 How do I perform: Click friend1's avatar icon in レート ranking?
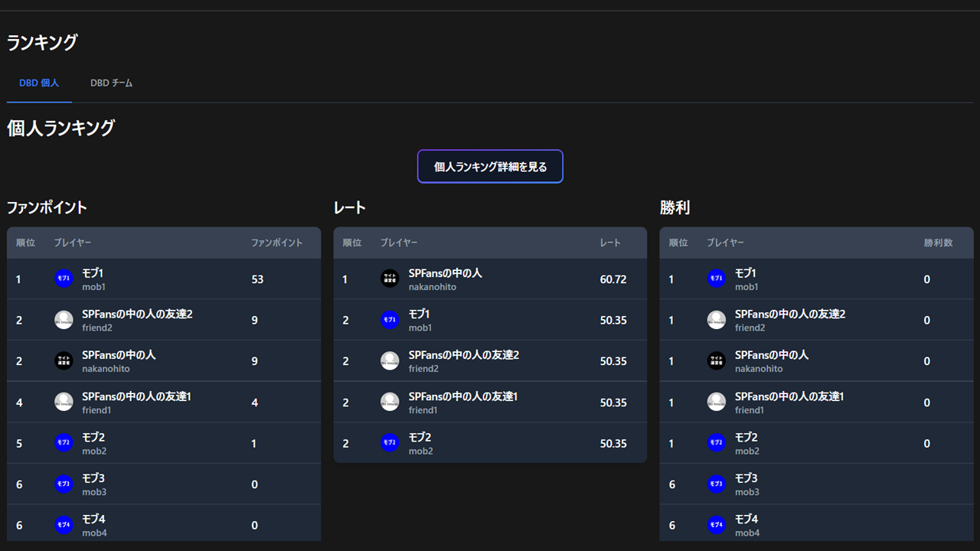click(x=390, y=401)
